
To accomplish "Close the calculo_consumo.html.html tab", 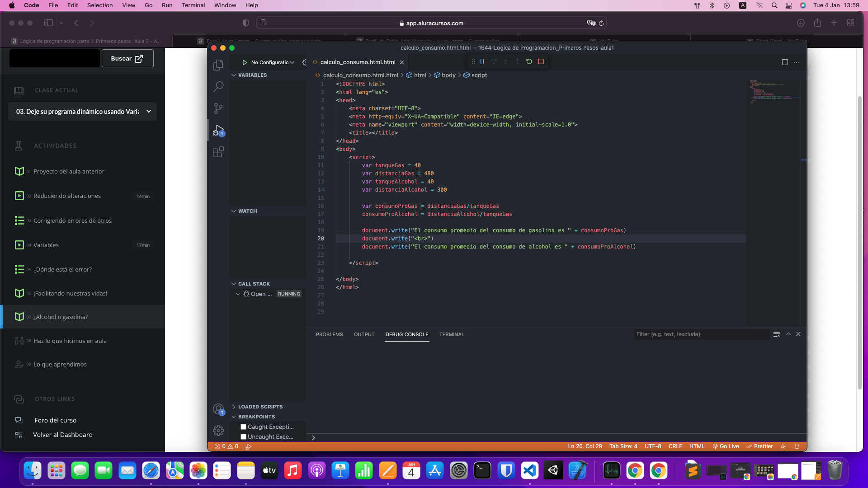I will point(402,62).
